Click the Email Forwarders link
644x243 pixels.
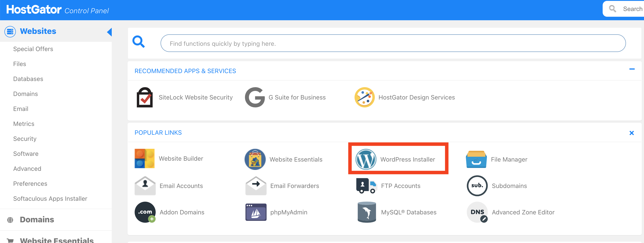pyautogui.click(x=294, y=186)
